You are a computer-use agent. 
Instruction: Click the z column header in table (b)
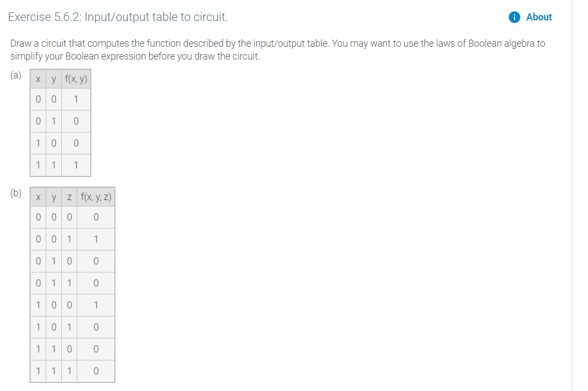[x=69, y=196]
